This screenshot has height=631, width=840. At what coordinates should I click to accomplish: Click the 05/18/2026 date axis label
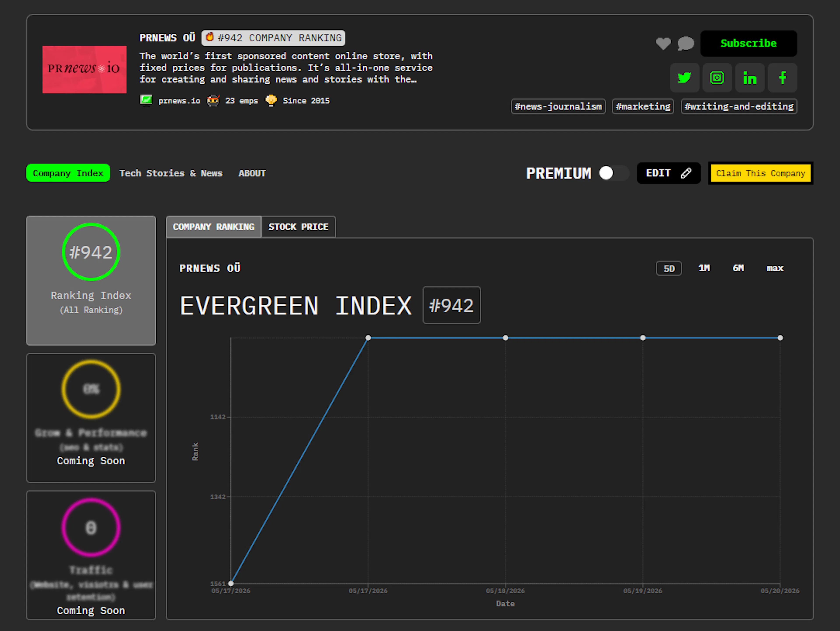(x=506, y=591)
